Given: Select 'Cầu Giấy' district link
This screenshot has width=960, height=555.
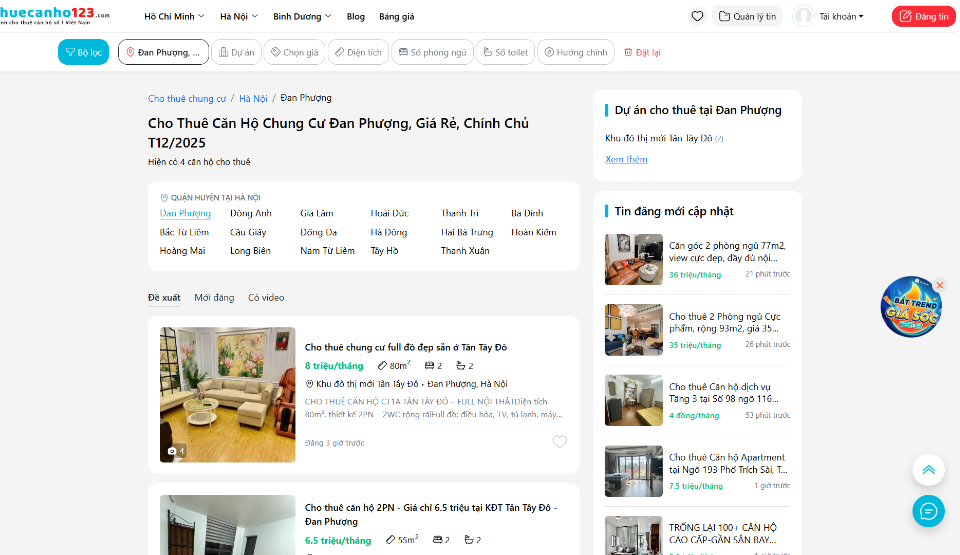Looking at the screenshot, I should pos(247,232).
